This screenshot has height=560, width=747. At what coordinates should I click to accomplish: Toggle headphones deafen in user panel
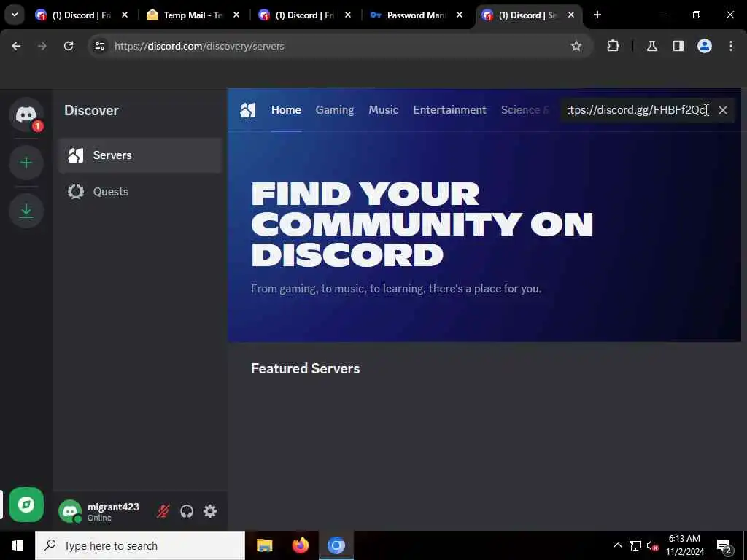[186, 511]
